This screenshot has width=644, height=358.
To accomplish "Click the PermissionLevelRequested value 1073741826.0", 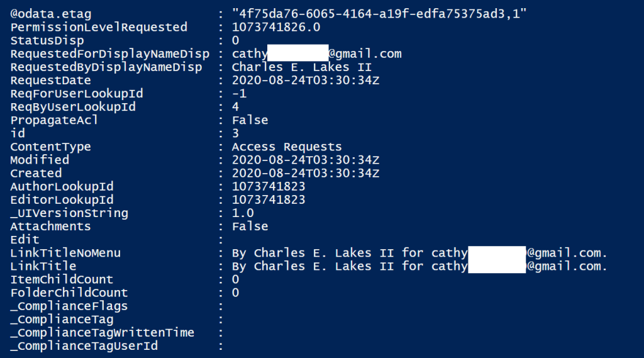I will click(x=276, y=27).
